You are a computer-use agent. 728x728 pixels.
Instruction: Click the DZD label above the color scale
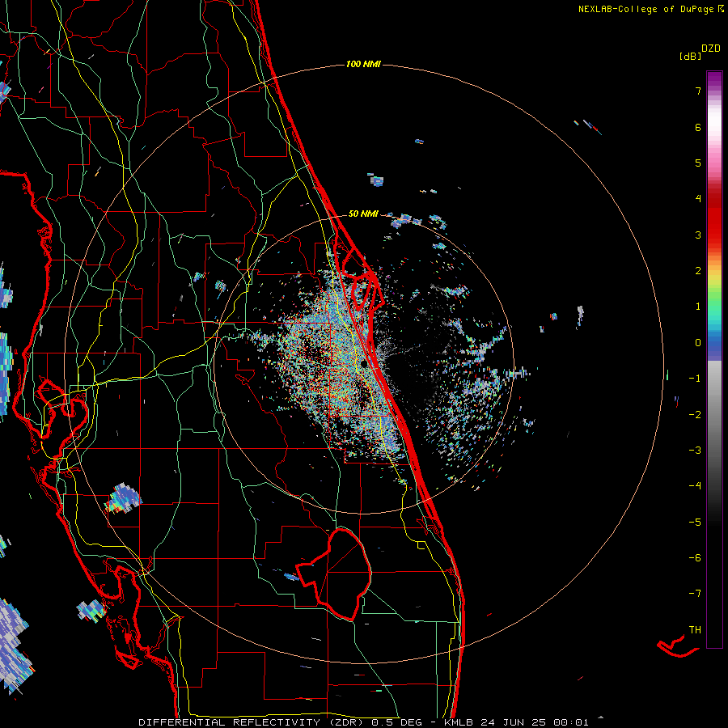(711, 49)
